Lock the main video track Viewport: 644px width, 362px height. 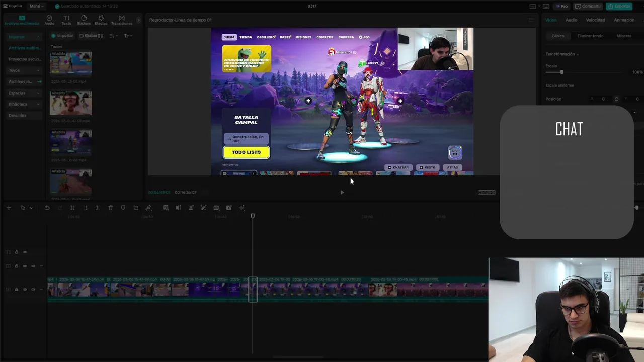pos(16,289)
